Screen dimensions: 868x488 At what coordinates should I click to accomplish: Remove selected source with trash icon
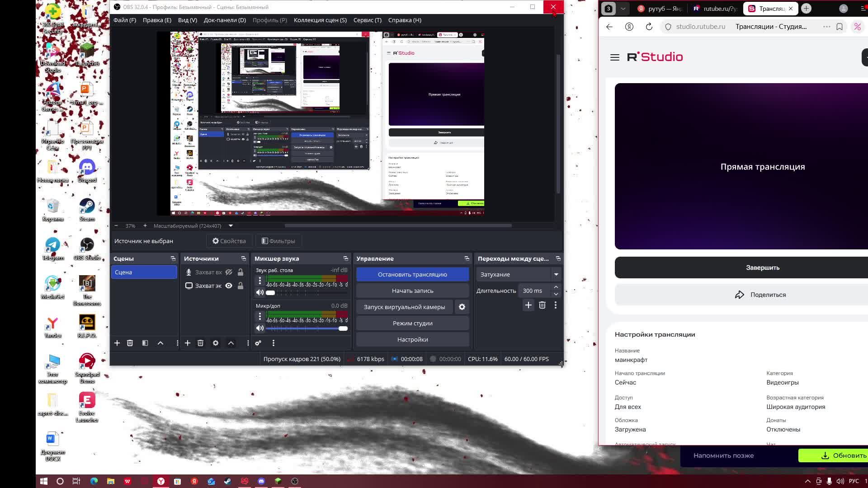coord(201,343)
